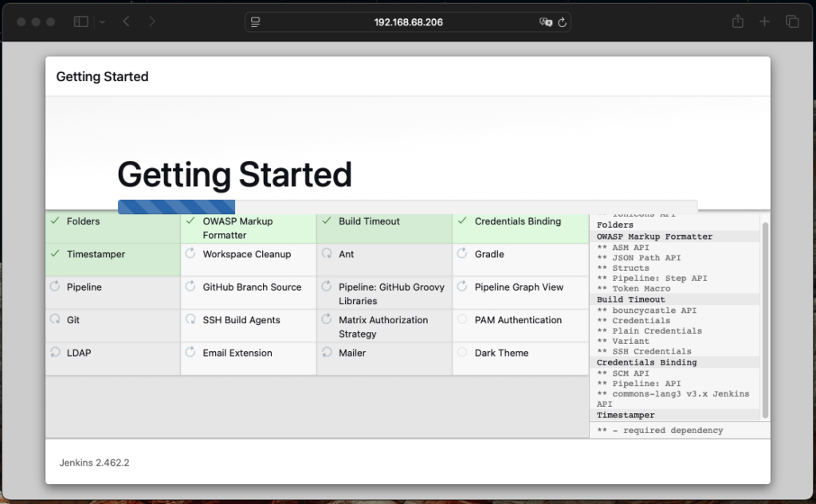Click the spinner icon beside Ant

click(326, 253)
